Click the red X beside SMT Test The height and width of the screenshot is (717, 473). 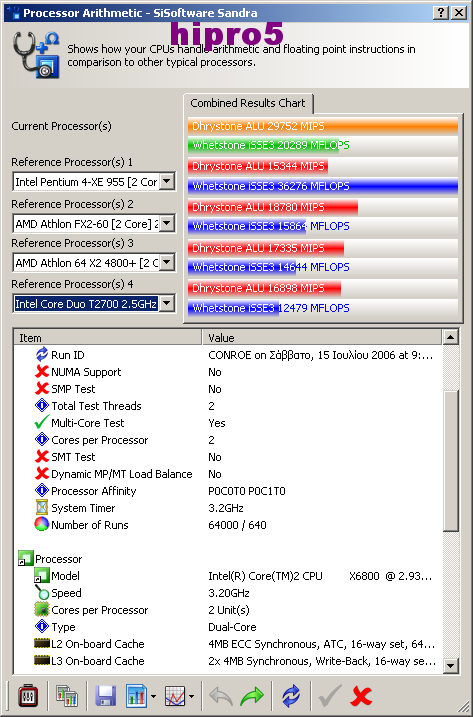coord(42,456)
